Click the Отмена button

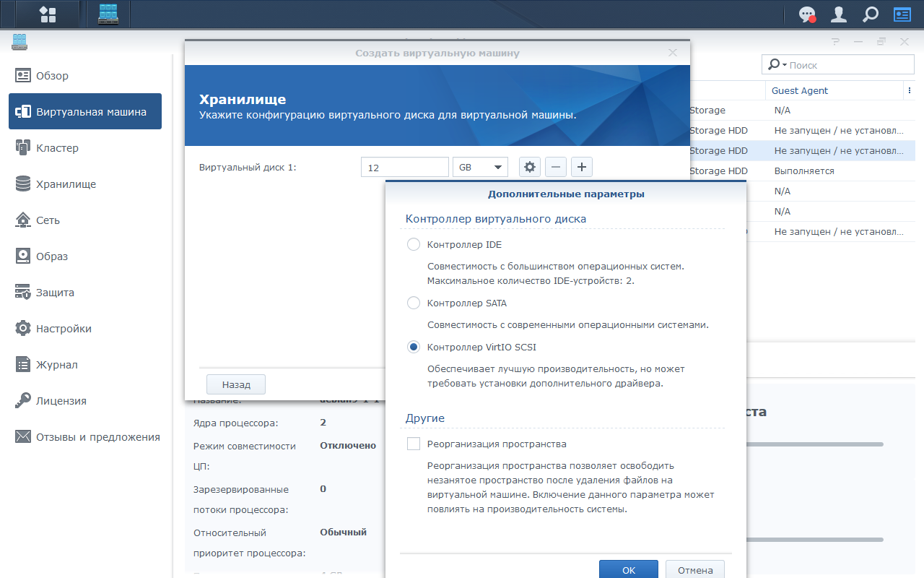click(695, 569)
